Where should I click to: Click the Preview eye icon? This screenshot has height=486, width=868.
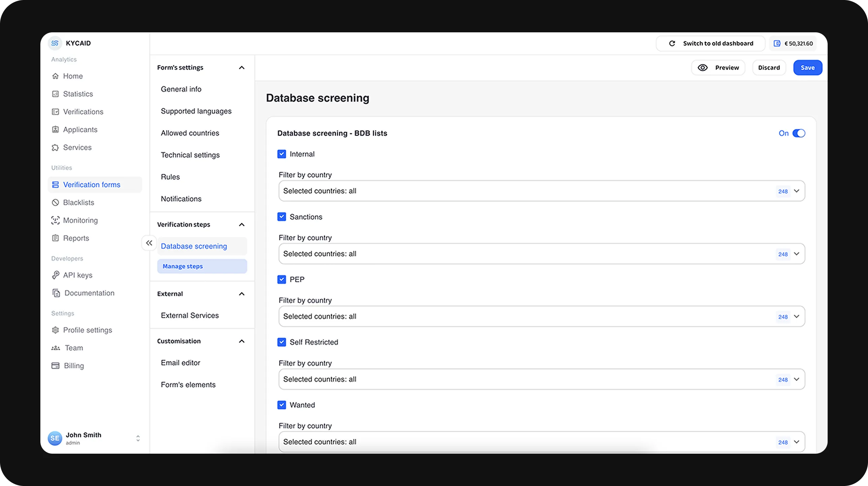tap(703, 67)
